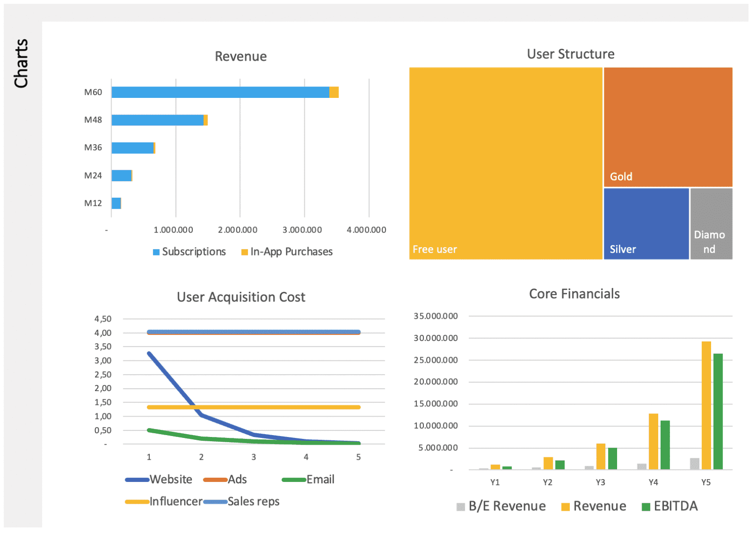Click the Y5 axis label
The width and height of the screenshot is (756, 533).
point(706,482)
